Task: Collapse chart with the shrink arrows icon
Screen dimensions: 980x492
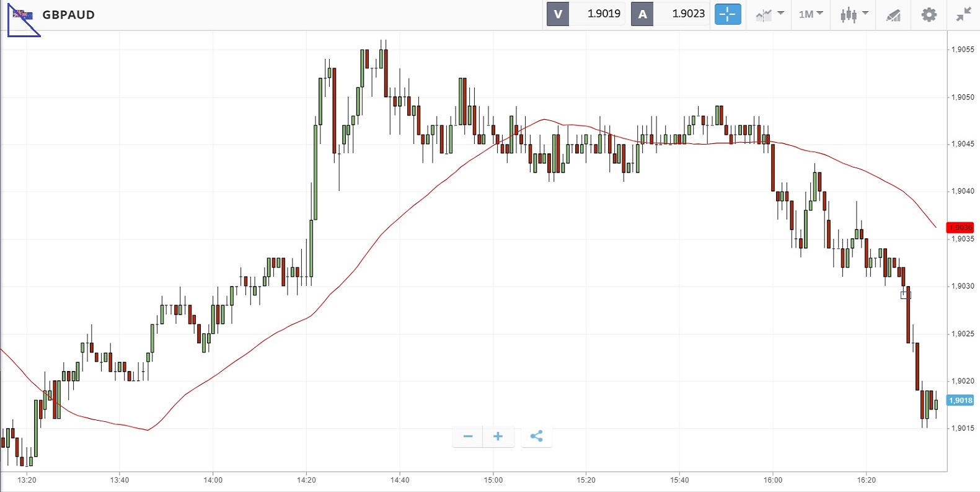Action: 963,14
